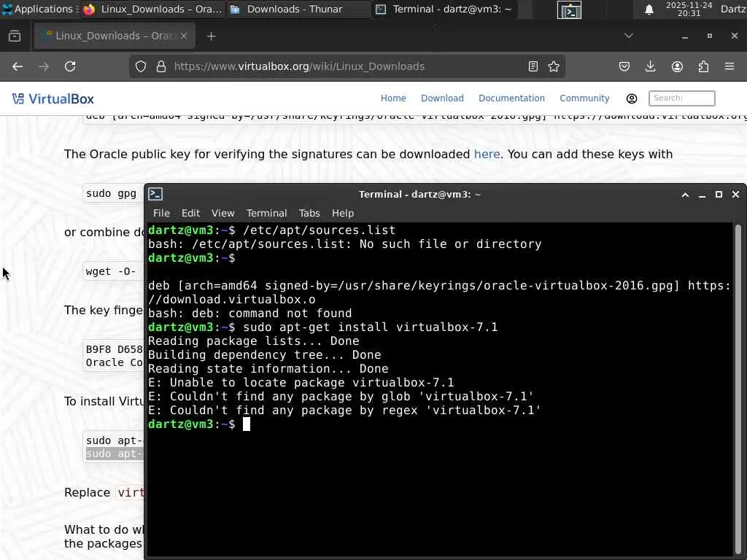The height and width of the screenshot is (560, 747).
Task: Click the VirtualBox logo
Action: coord(53,99)
